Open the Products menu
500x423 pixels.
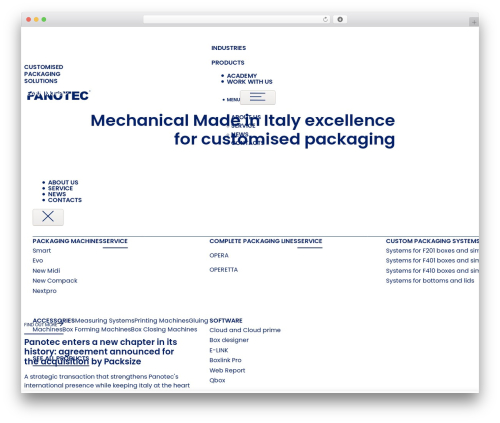228,63
